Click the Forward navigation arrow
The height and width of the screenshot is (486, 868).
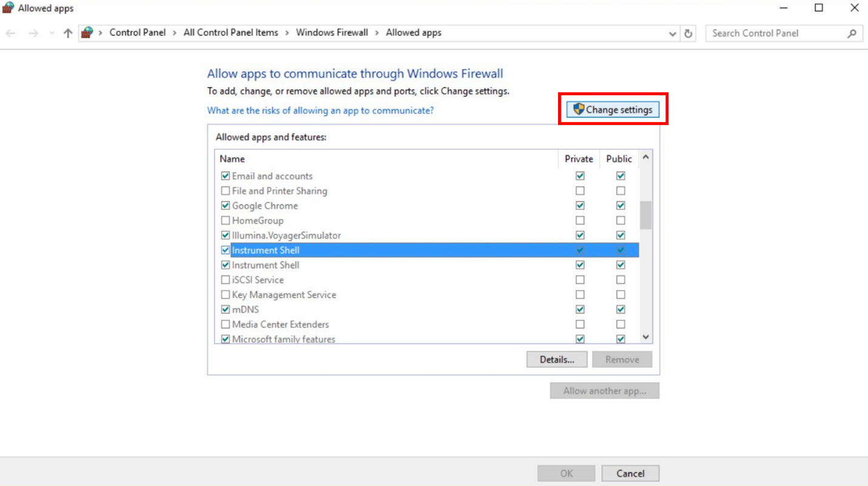pyautogui.click(x=33, y=33)
